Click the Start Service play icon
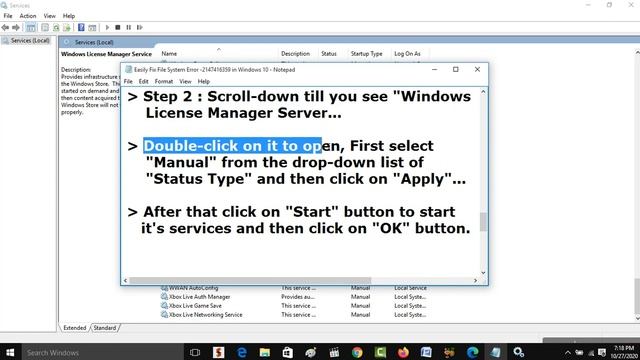This screenshot has height=360, width=640. 107,27
